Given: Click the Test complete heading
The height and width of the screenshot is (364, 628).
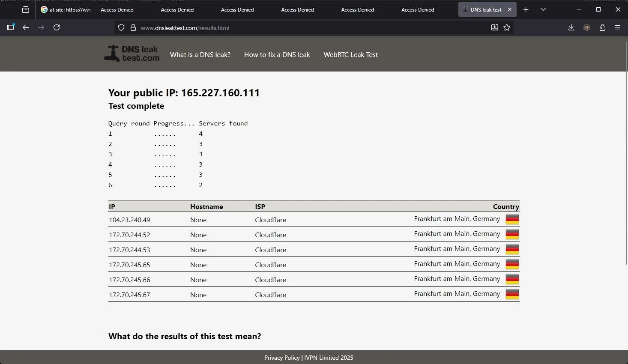Looking at the screenshot, I should (x=136, y=106).
